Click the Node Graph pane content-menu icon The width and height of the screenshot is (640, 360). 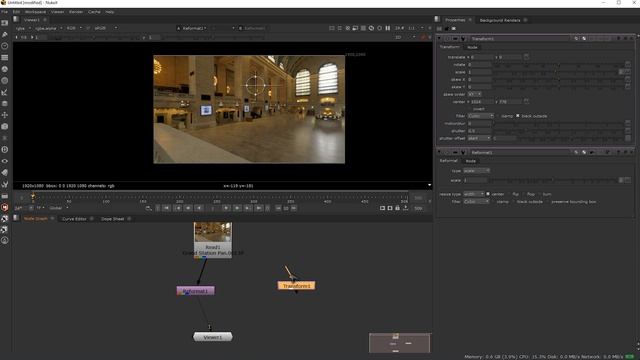click(16, 218)
